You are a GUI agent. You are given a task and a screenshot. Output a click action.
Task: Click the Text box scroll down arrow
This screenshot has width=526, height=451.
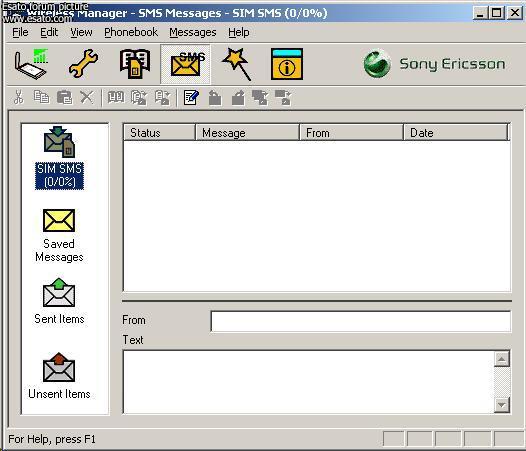[502, 405]
